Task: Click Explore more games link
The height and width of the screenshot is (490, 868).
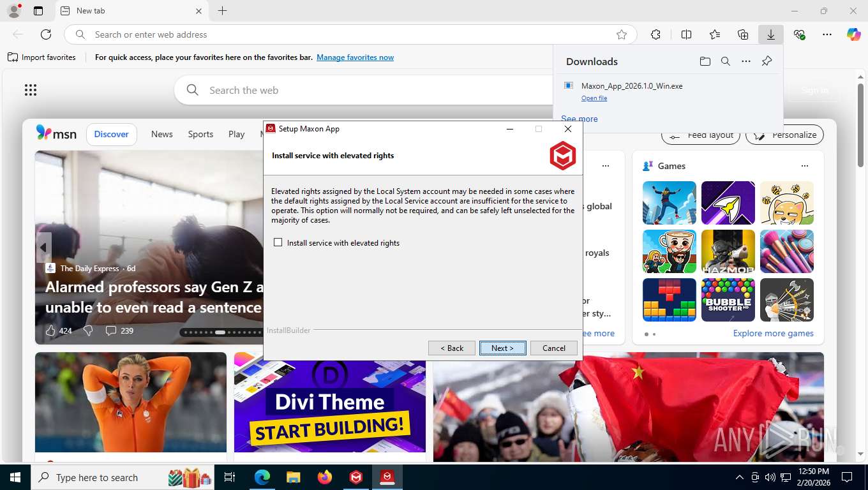Action: [x=774, y=333]
